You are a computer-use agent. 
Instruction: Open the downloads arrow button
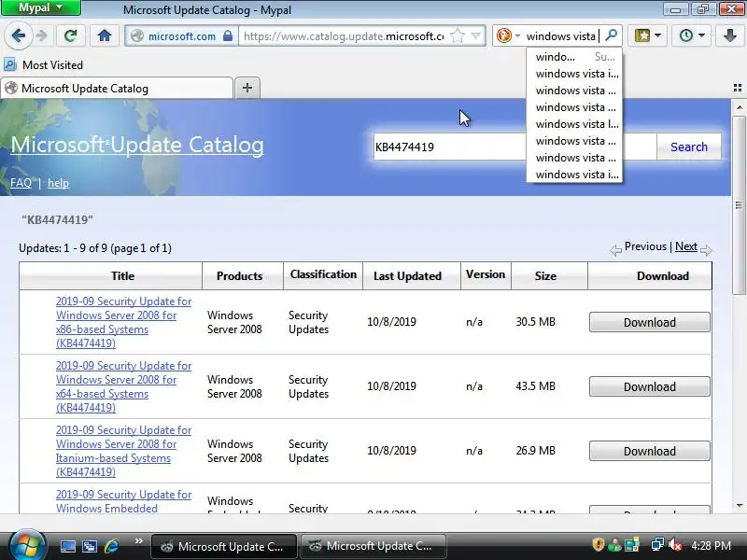click(x=729, y=35)
